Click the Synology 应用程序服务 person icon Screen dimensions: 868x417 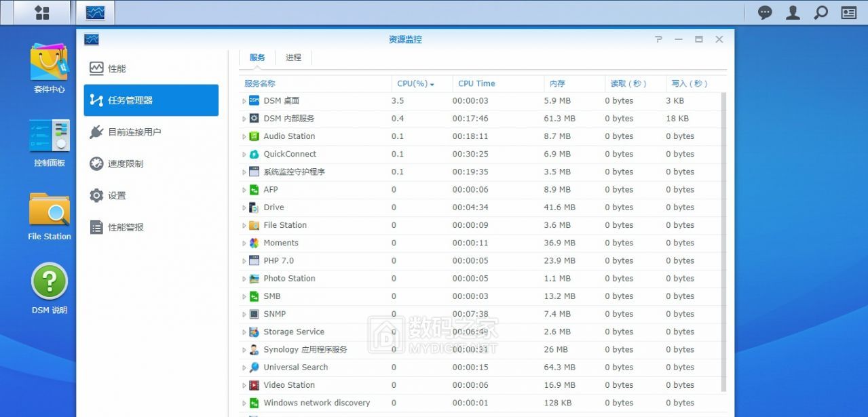(254, 350)
